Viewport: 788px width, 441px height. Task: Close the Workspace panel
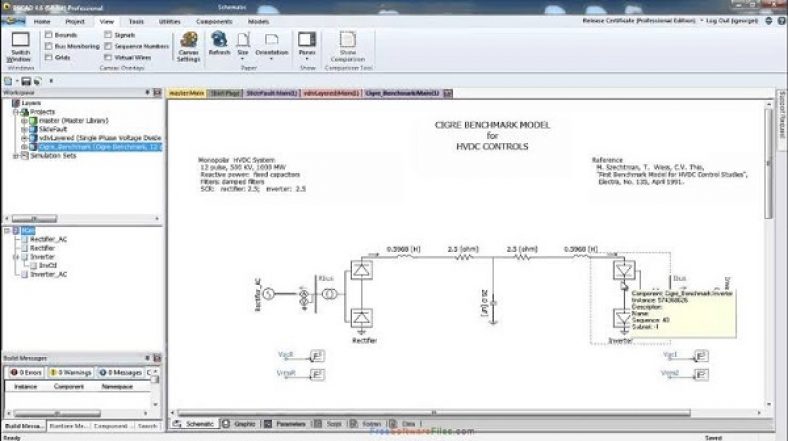pyautogui.click(x=157, y=92)
